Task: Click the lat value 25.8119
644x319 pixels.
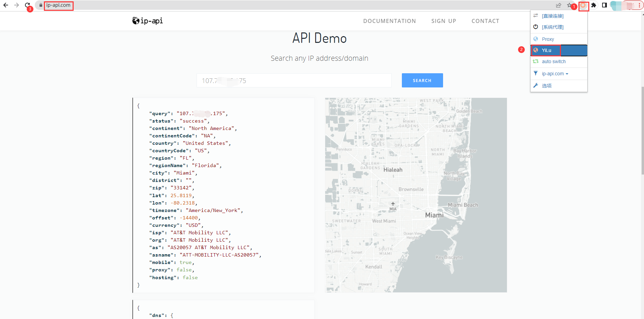Action: click(x=181, y=195)
